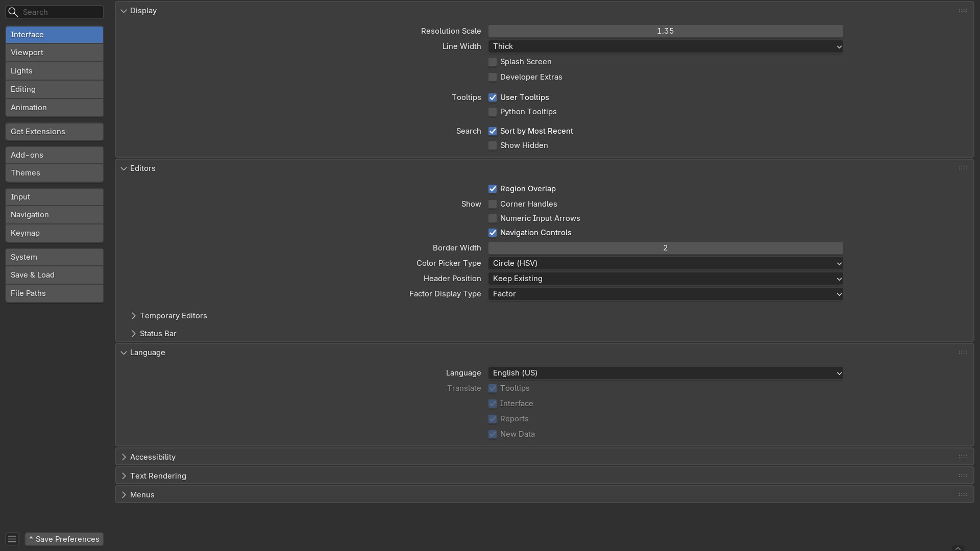980x551 pixels.
Task: Toggle the Translate Interface checkbox
Action: click(x=493, y=404)
